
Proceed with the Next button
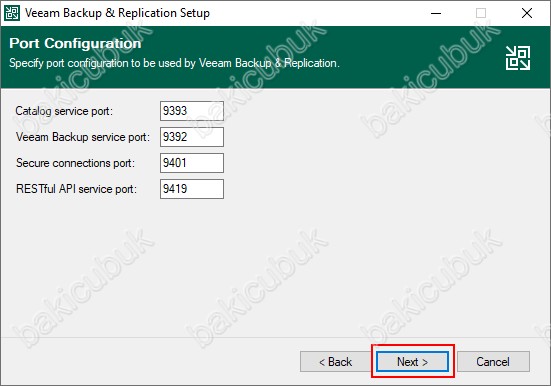(x=413, y=361)
